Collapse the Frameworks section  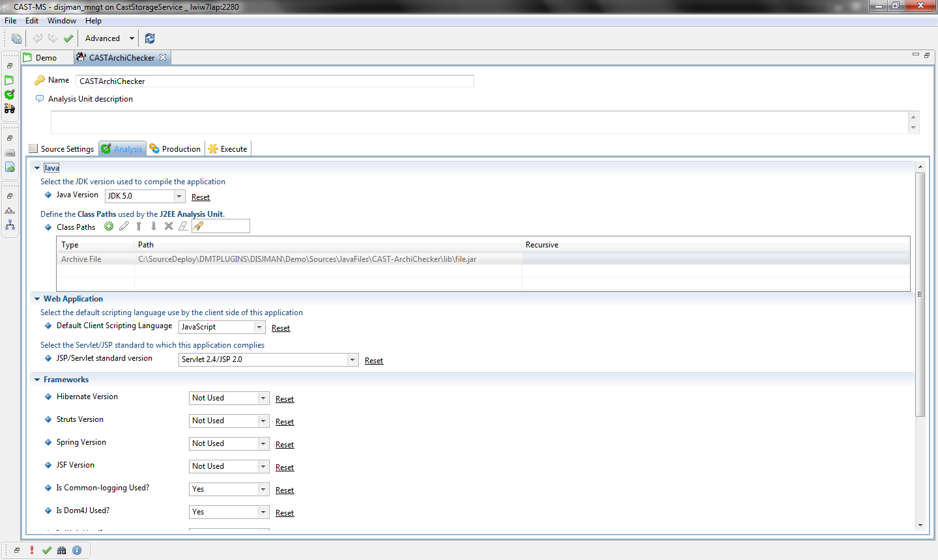(37, 380)
